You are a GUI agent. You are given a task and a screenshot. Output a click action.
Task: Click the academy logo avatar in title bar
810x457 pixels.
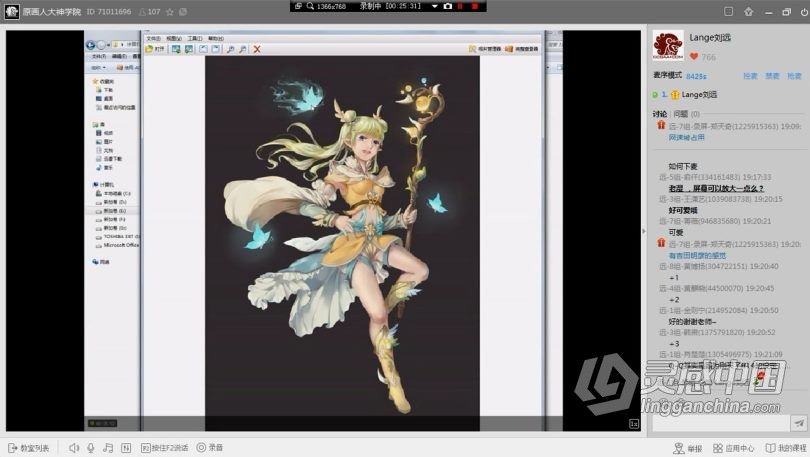11,11
